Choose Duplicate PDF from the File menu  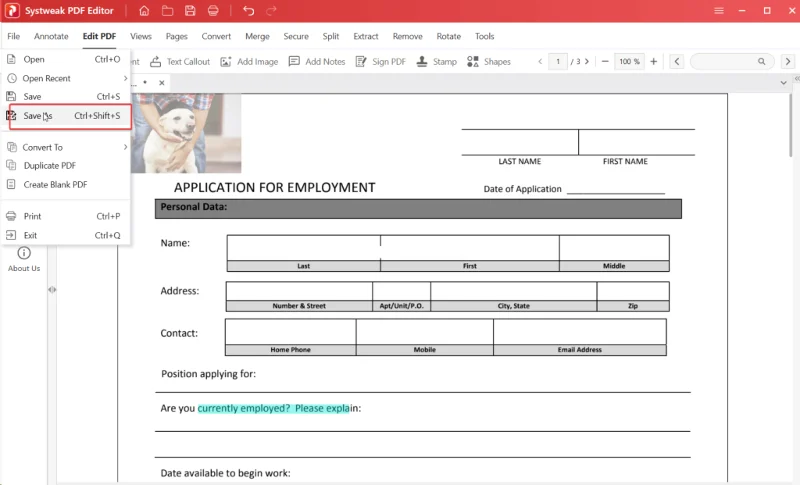point(65,165)
